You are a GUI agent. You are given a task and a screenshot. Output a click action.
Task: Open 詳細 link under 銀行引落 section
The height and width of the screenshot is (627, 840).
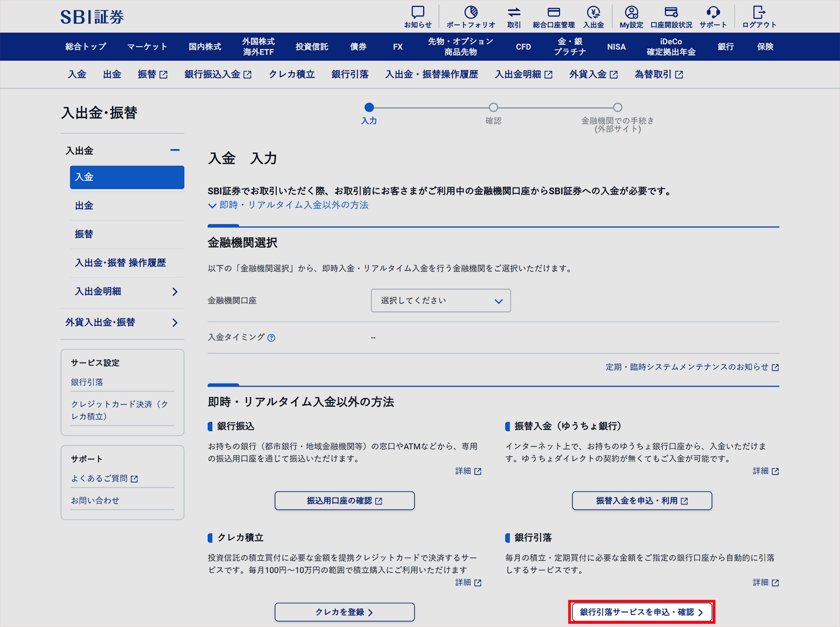[766, 582]
